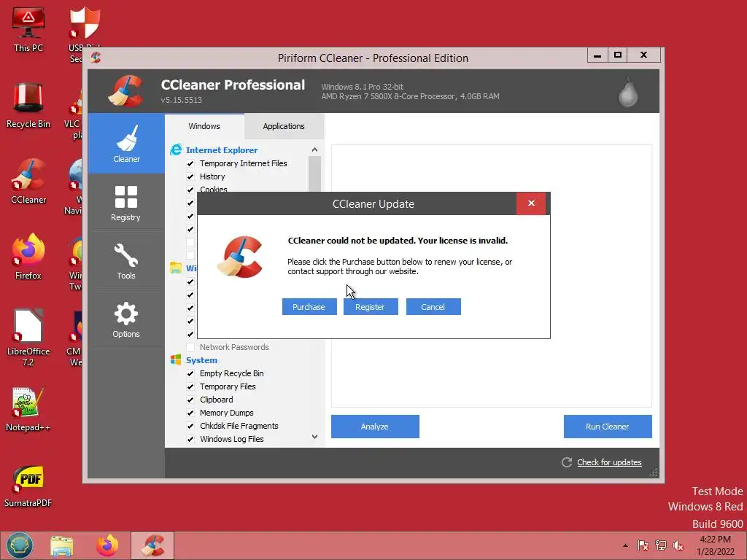This screenshot has height=560, width=747.
Task: Uncheck Memory Dumps checkbox
Action: [x=190, y=413]
